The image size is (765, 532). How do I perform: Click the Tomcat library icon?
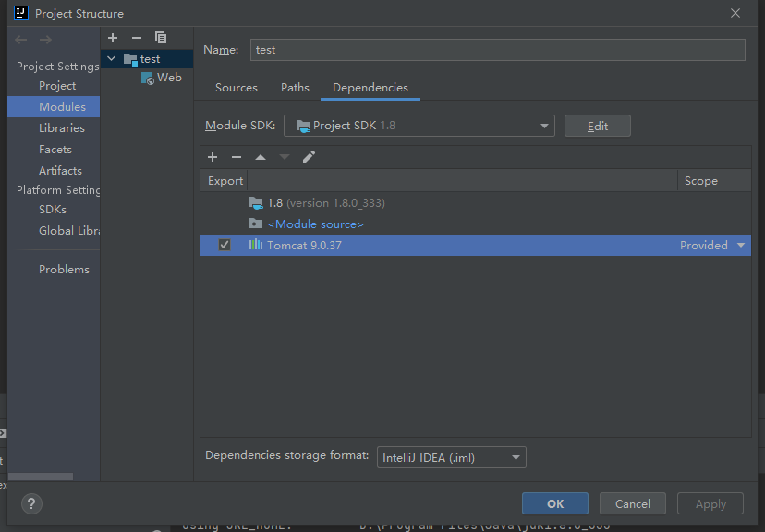256,245
